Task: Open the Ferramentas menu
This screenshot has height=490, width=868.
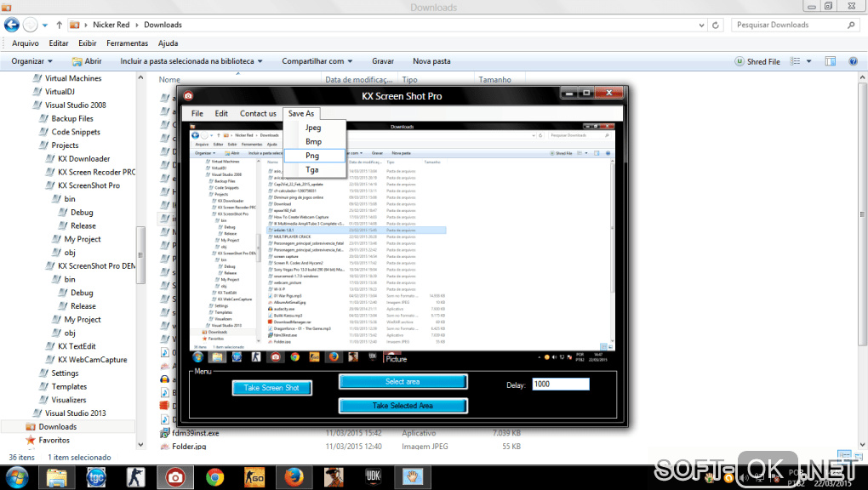Action: [128, 43]
